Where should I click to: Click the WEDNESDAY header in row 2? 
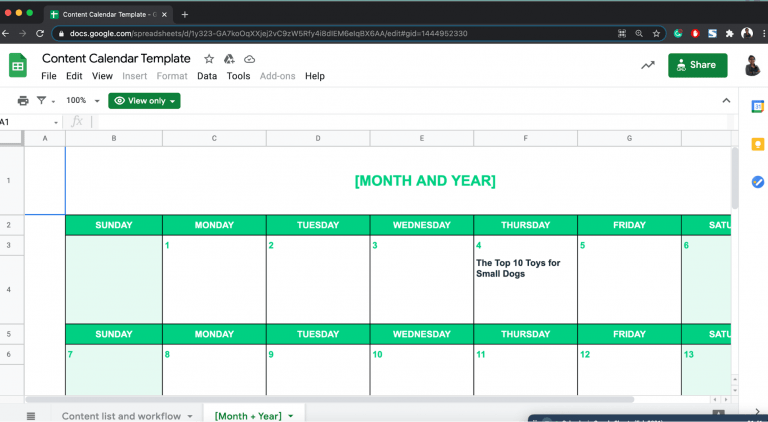tap(422, 225)
